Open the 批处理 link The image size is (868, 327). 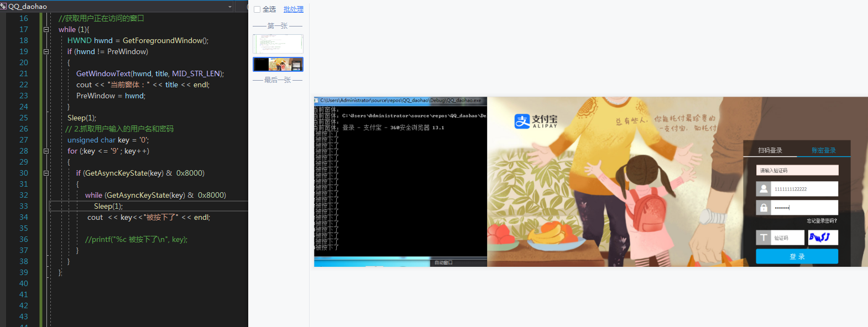(294, 9)
